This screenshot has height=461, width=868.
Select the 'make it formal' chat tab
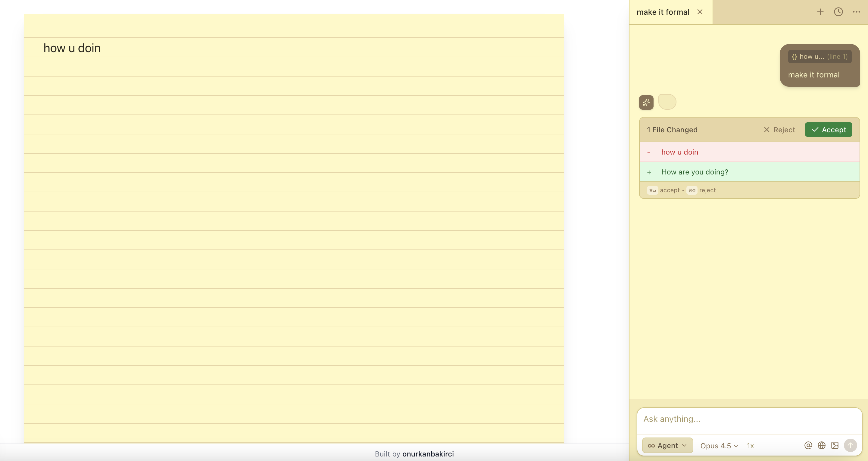tap(663, 12)
